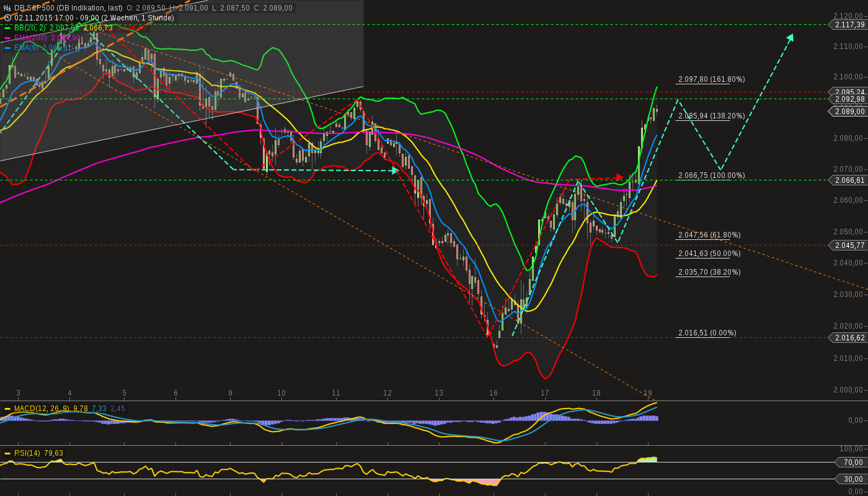The image size is (868, 496).
Task: Click the candlestick chart-type icon beside DB S&P500
Action: tap(7, 8)
